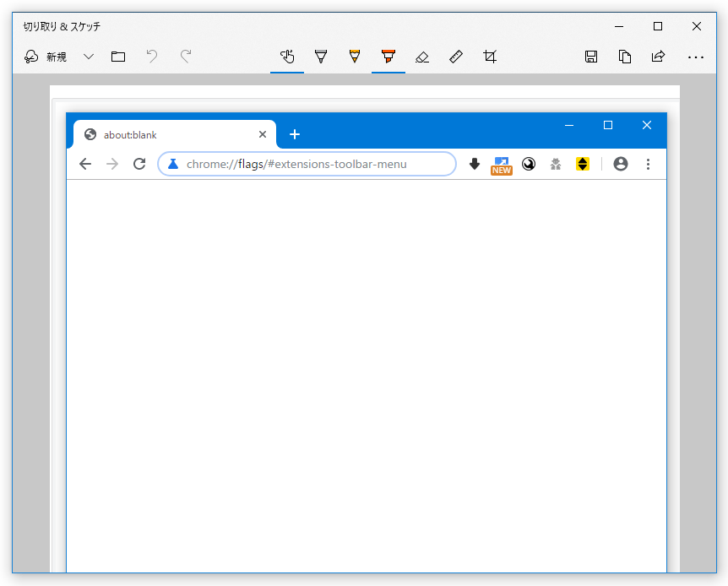
Task: Toggle the ruler tool
Action: pos(456,57)
